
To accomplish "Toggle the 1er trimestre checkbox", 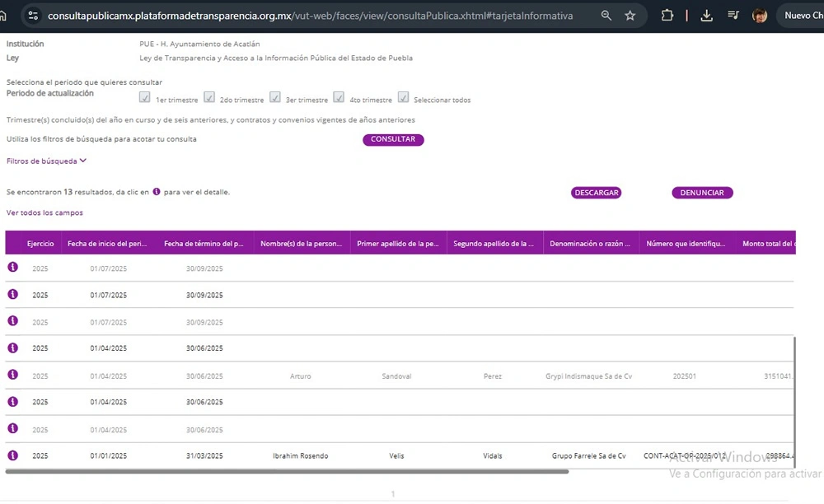I will click(x=145, y=97).
